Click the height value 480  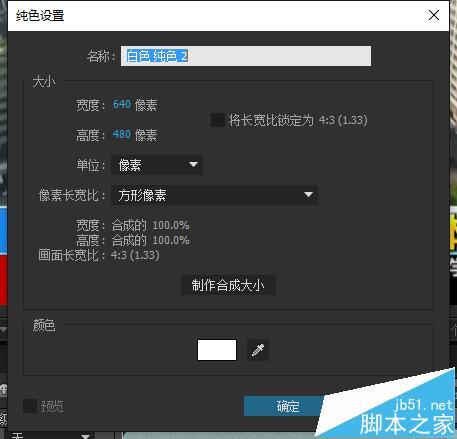point(122,134)
